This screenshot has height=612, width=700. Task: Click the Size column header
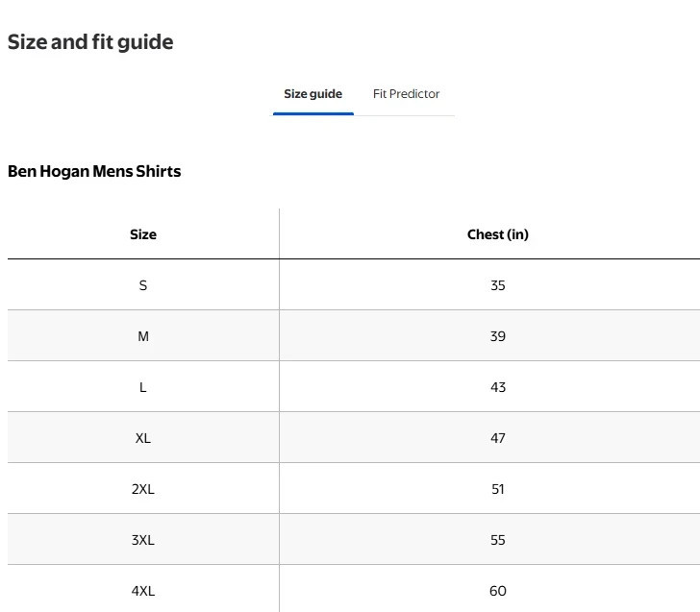click(x=143, y=234)
